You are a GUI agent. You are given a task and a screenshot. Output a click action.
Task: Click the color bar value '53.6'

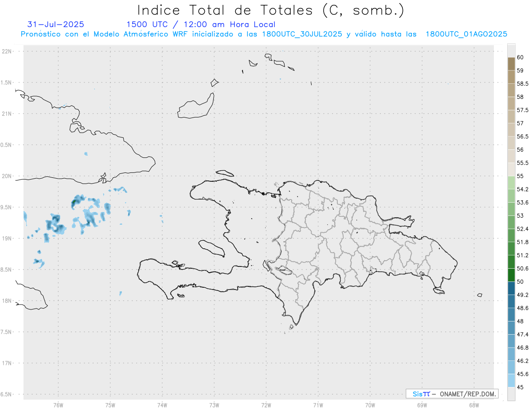point(522,203)
